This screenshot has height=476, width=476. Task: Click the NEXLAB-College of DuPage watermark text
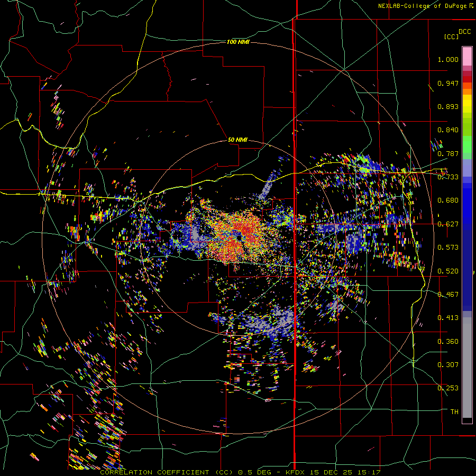(426, 6)
